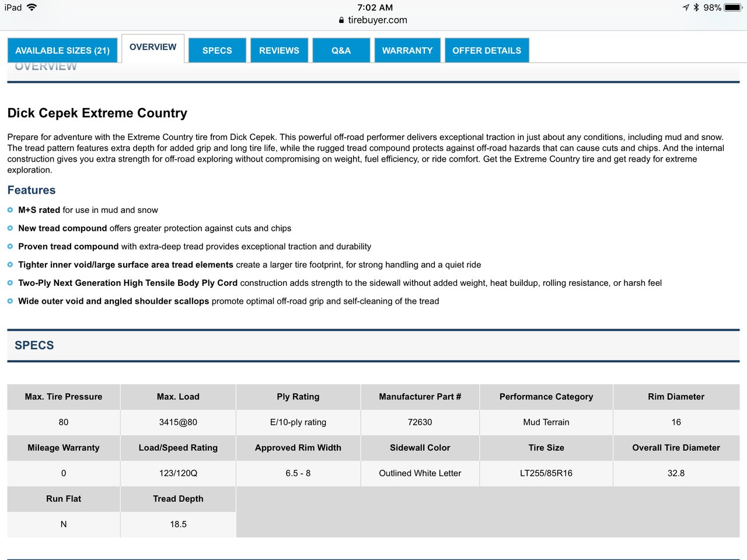Tap the lock icon beside tirebuyer.com
The image size is (747, 560).
coord(341,20)
